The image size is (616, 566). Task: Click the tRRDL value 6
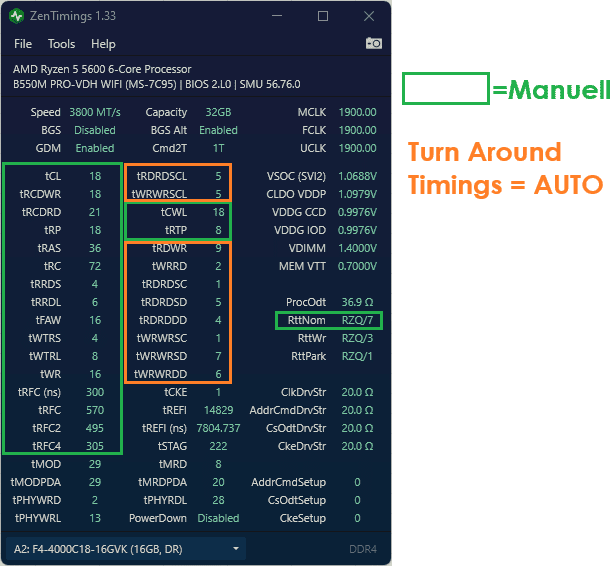point(95,302)
